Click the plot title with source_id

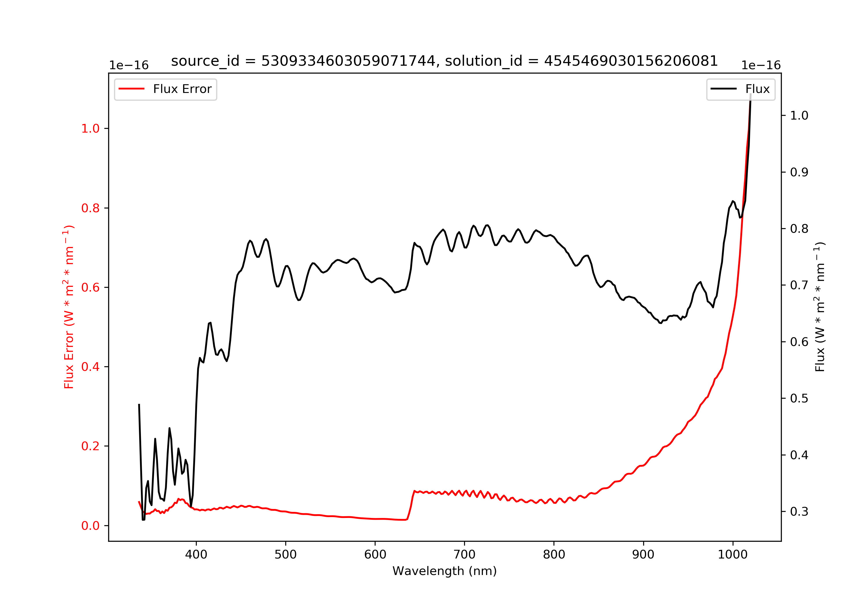[444, 61]
